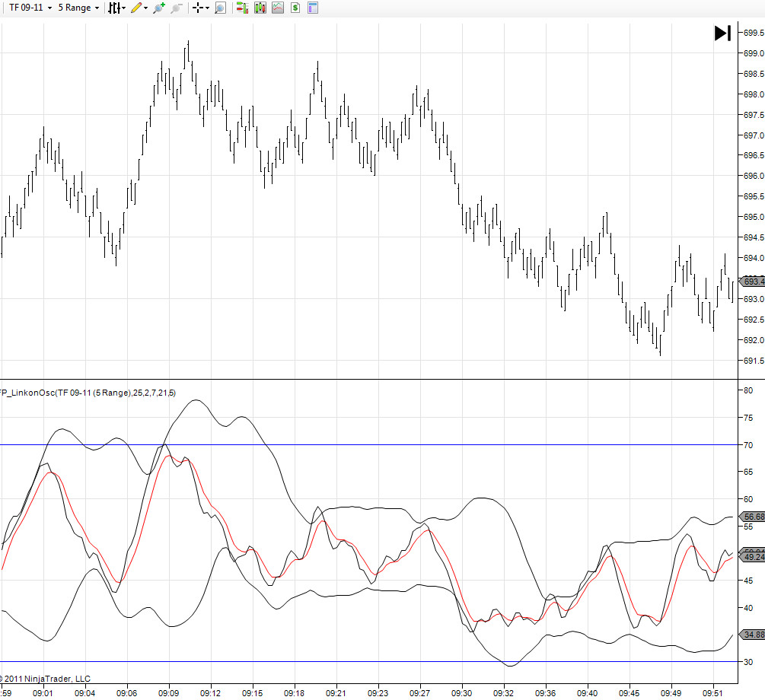Click the 49.24 oscillator value marker
This screenshot has height=700, width=765.
[752, 557]
